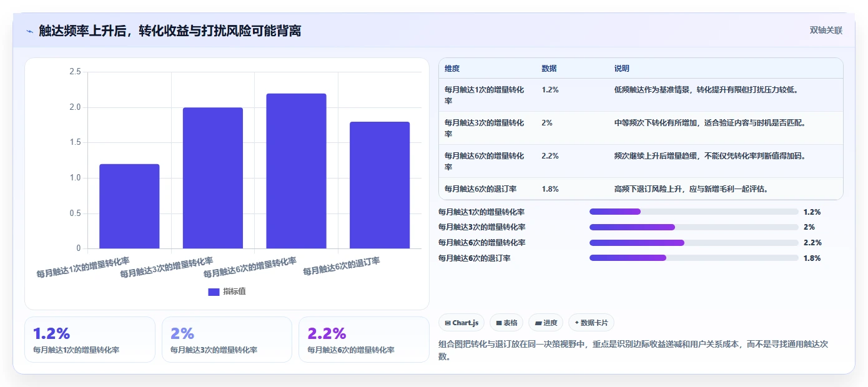This screenshot has width=868, height=387.
Task: Click the 1.2% stat card
Action: click(x=90, y=340)
